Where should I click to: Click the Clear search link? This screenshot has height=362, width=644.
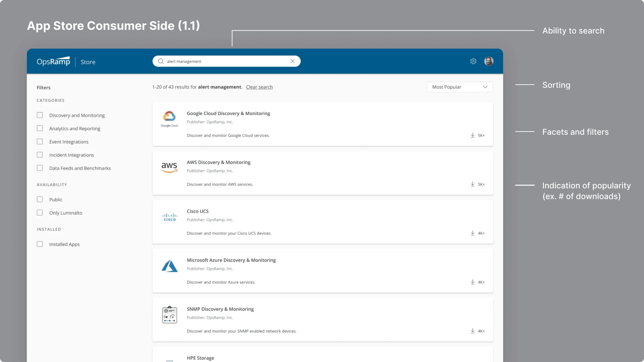(x=259, y=87)
